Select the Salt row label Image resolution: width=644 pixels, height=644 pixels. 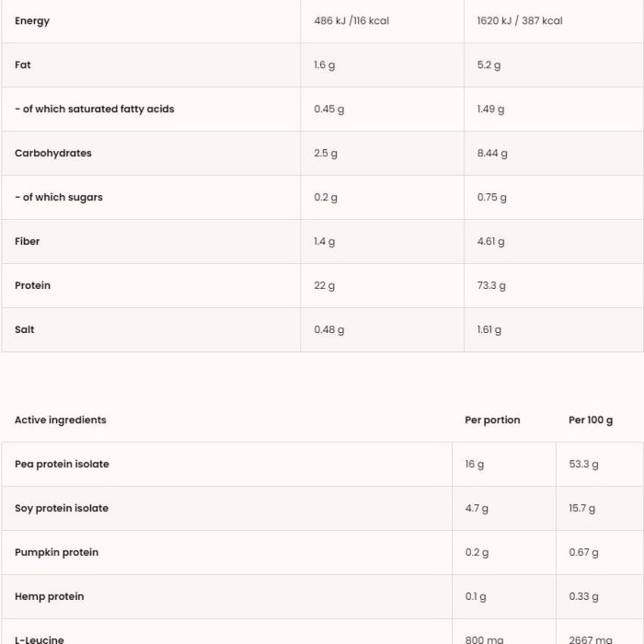(x=24, y=329)
